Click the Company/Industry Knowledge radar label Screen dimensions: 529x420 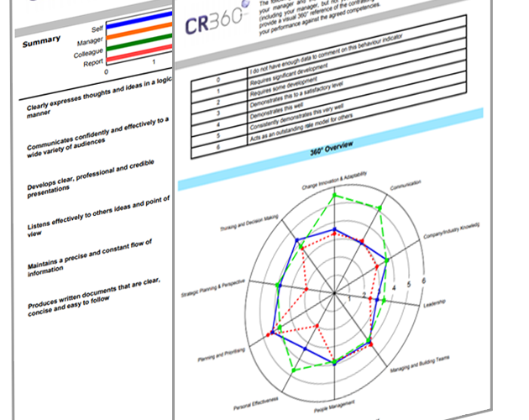click(452, 231)
